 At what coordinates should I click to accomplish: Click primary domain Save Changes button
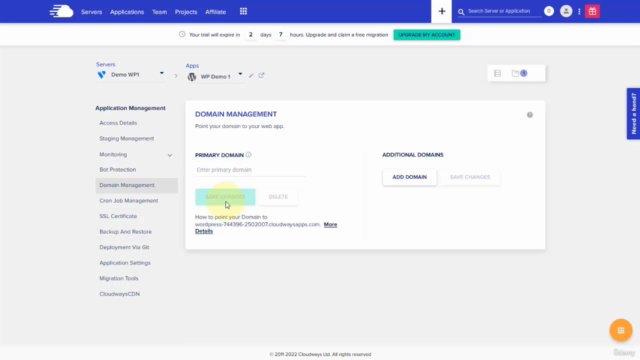point(225,197)
